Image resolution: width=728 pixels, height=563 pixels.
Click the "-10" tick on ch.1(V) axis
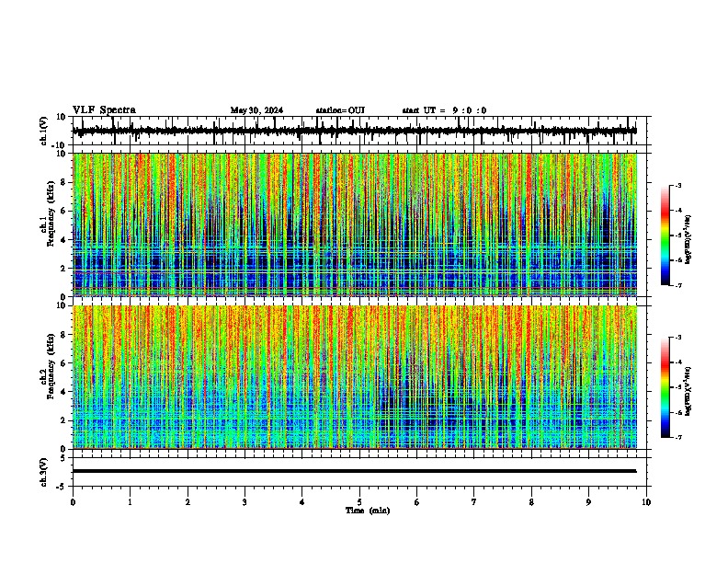[59, 144]
